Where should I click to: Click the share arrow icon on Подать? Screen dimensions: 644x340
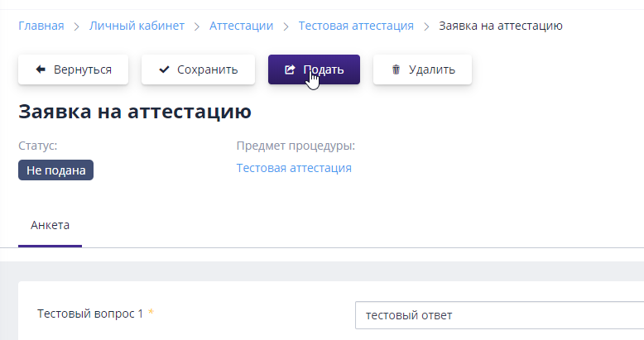click(x=290, y=69)
